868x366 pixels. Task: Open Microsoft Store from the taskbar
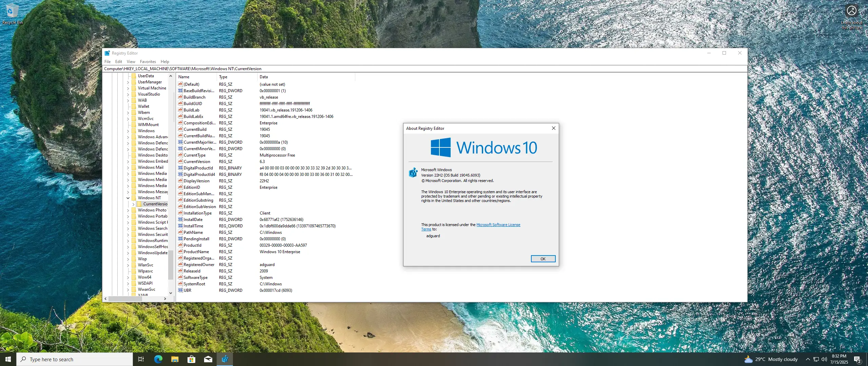pos(192,359)
